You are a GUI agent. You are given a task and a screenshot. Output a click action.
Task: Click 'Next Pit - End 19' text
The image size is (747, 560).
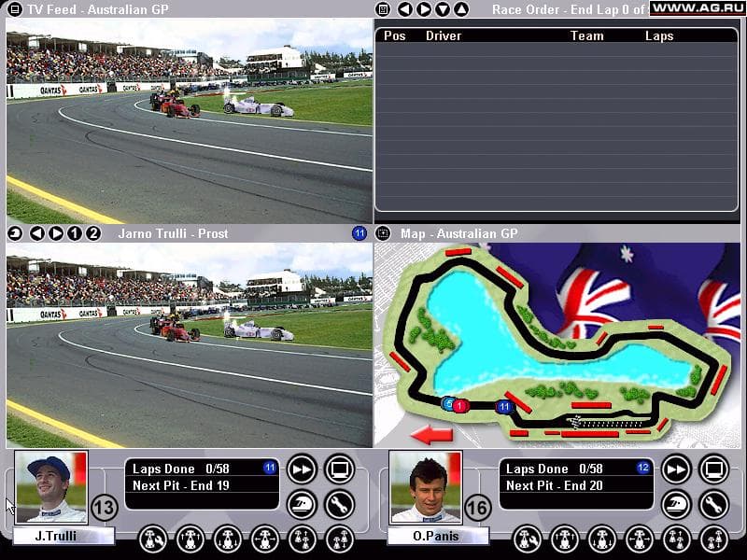[x=181, y=485]
